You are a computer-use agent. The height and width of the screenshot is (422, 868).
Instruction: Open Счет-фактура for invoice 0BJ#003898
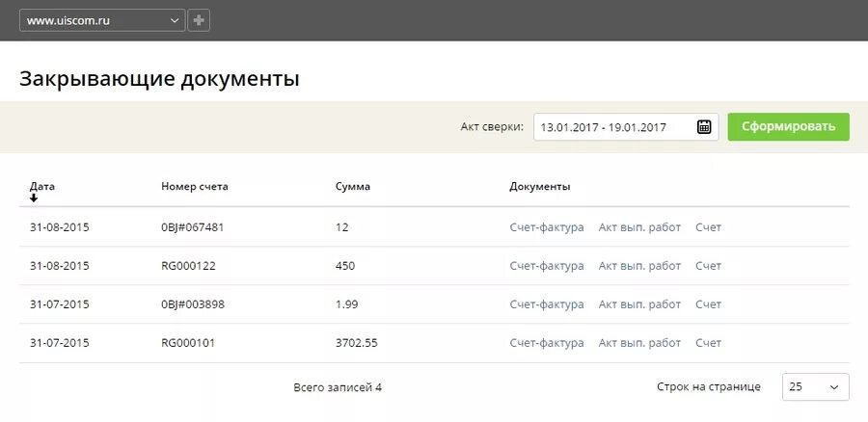pyautogui.click(x=547, y=304)
